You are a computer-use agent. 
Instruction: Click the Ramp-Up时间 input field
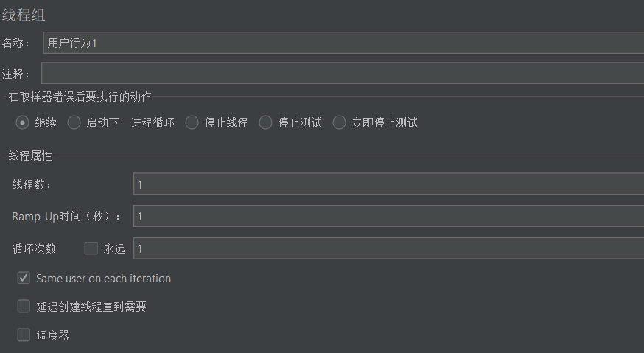point(388,216)
